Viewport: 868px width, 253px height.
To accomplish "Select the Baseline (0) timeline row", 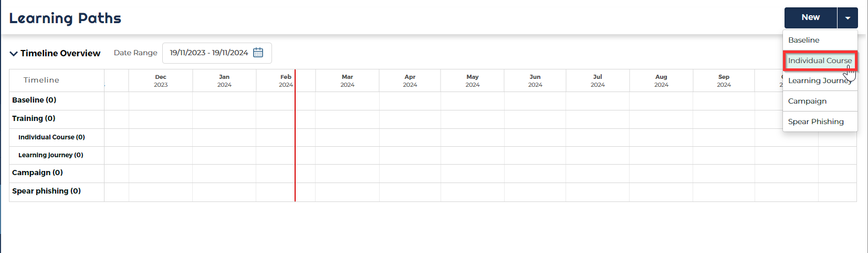I will [x=34, y=100].
